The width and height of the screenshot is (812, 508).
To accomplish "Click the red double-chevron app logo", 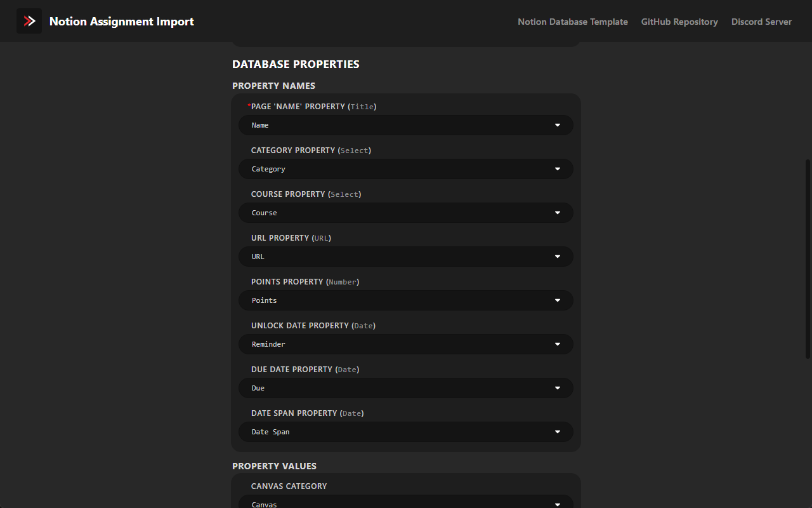I will coord(29,21).
